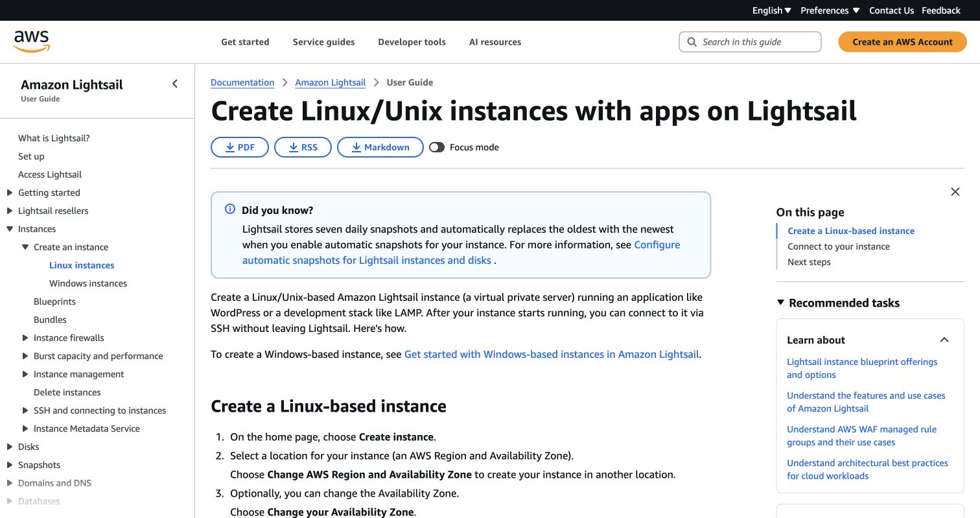Click the Search in this guide field
The image size is (980, 518).
750,42
